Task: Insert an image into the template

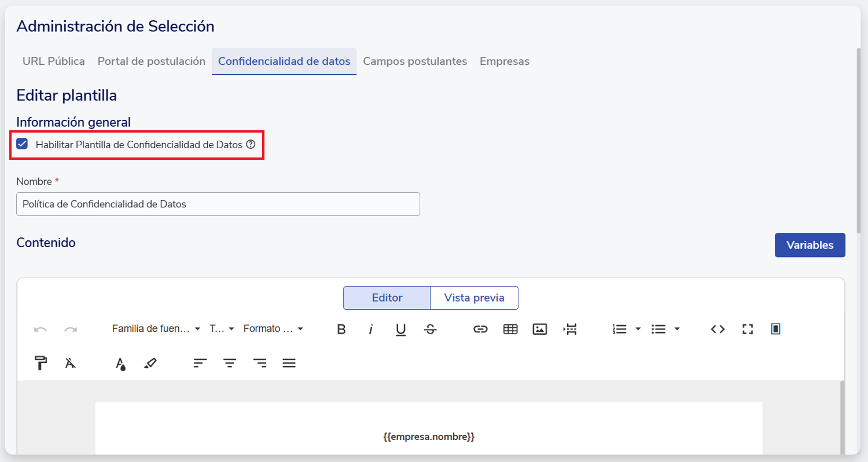Action: [540, 329]
